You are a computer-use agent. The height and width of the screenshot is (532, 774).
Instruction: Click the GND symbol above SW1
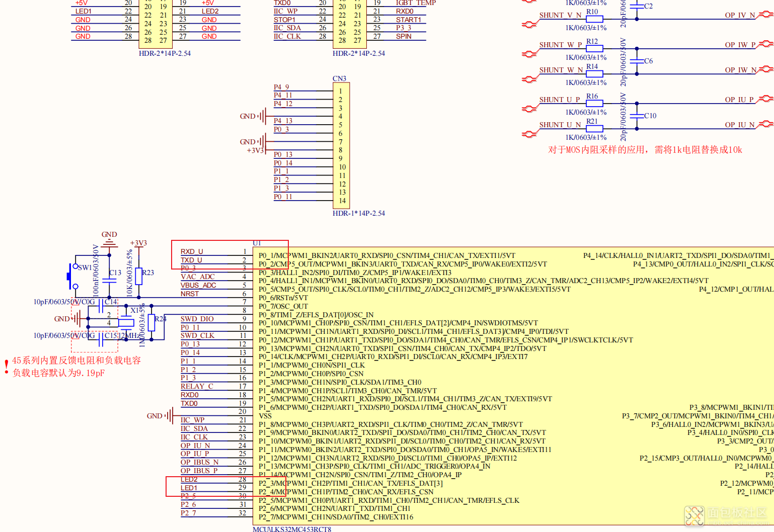[109, 240]
